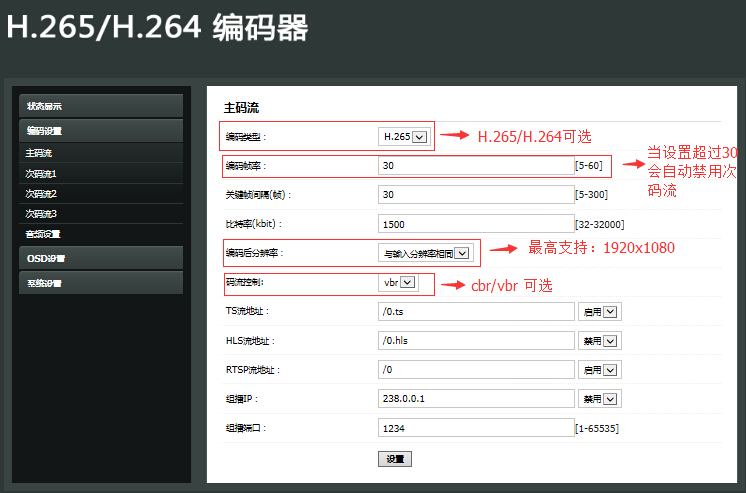Image resolution: width=746 pixels, height=493 pixels.
Task: Focus the HLS流地址 field showing /0.hls
Action: pyautogui.click(x=476, y=341)
